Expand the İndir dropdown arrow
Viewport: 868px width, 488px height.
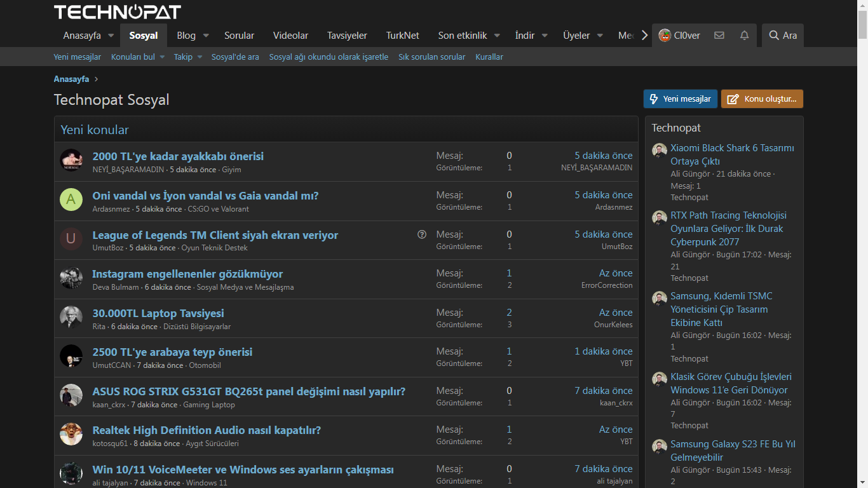point(545,36)
